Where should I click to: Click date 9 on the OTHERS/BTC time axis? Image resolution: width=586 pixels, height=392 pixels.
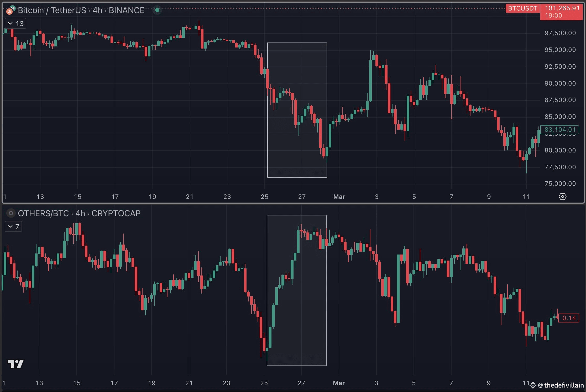(x=489, y=383)
